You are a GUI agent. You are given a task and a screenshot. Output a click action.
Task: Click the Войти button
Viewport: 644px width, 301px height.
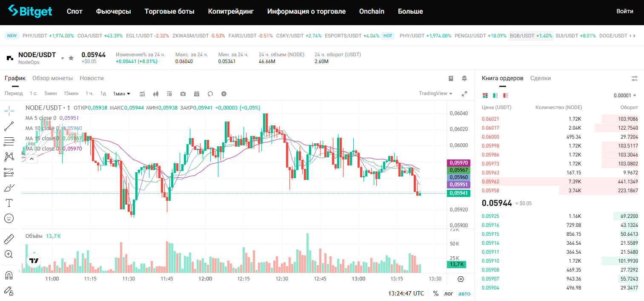[625, 12]
